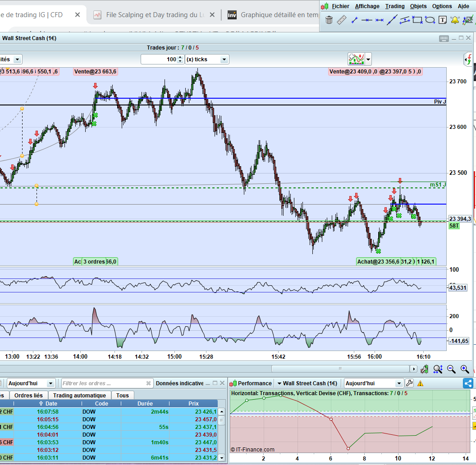Select the ruler measuring tool
The height and width of the screenshot is (465, 476).
coord(342,20)
